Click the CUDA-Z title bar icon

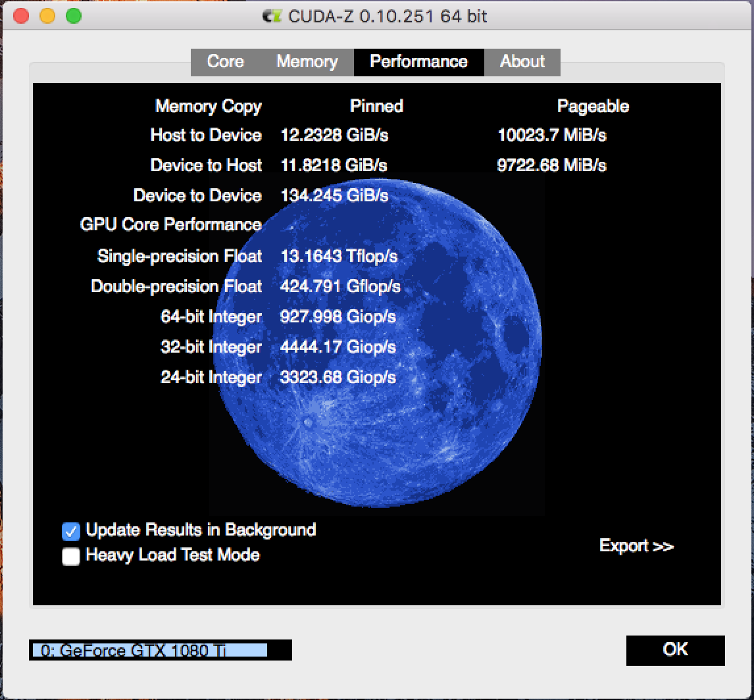pyautogui.click(x=272, y=16)
